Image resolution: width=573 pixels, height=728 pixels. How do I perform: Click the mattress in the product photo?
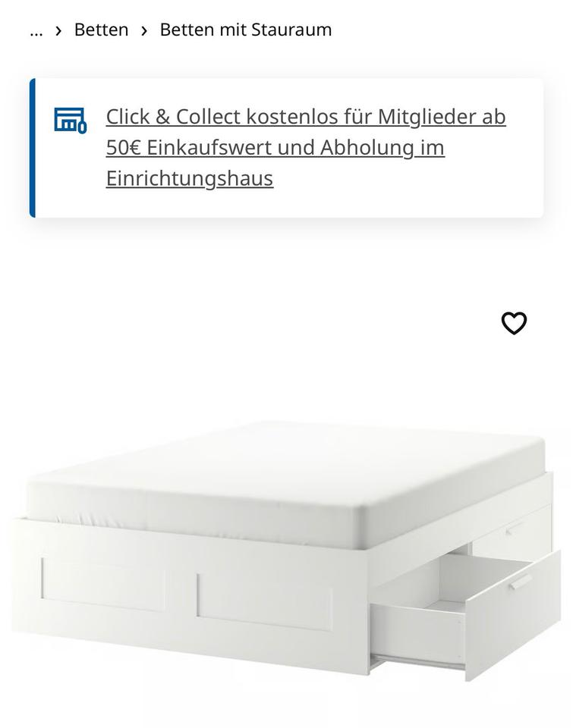(284, 483)
